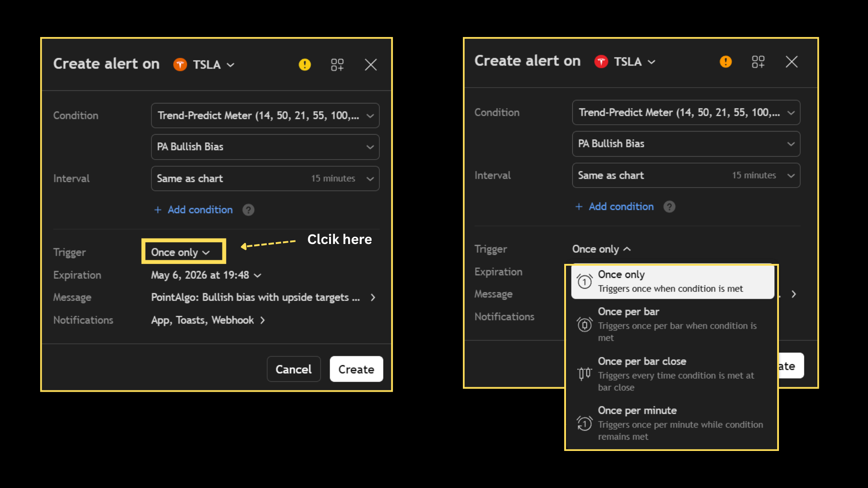Open alert presets grid icon in right dialog

point(758,61)
